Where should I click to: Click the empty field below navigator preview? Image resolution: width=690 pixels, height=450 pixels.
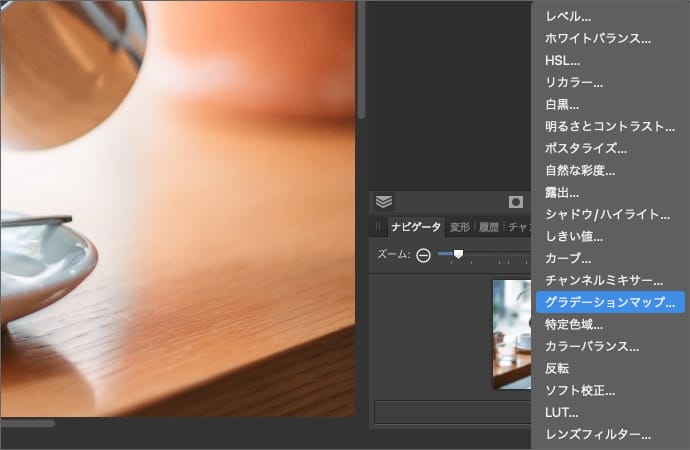[451, 412]
